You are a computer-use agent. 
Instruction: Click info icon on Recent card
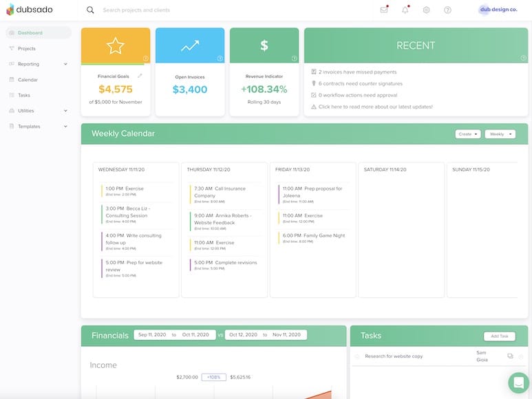pyautogui.click(x=524, y=58)
